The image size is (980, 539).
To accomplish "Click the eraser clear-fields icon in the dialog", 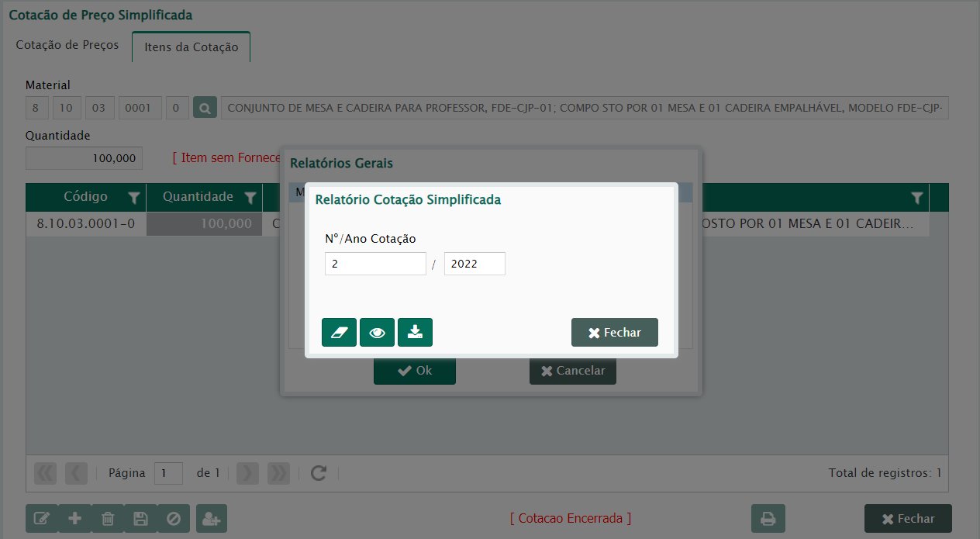I will [339, 333].
